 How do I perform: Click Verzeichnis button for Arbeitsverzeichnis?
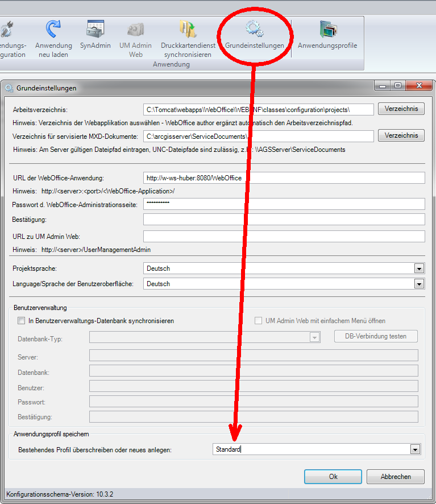(x=401, y=109)
